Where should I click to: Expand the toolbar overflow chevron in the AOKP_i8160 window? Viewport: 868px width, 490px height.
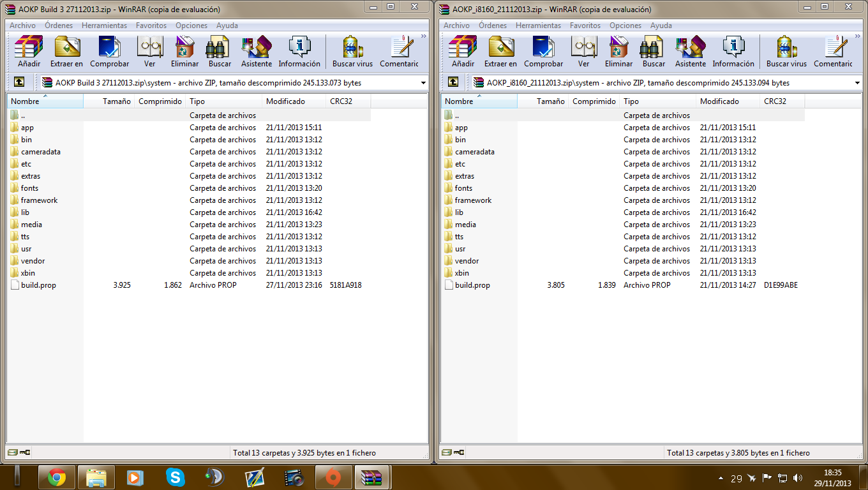857,37
